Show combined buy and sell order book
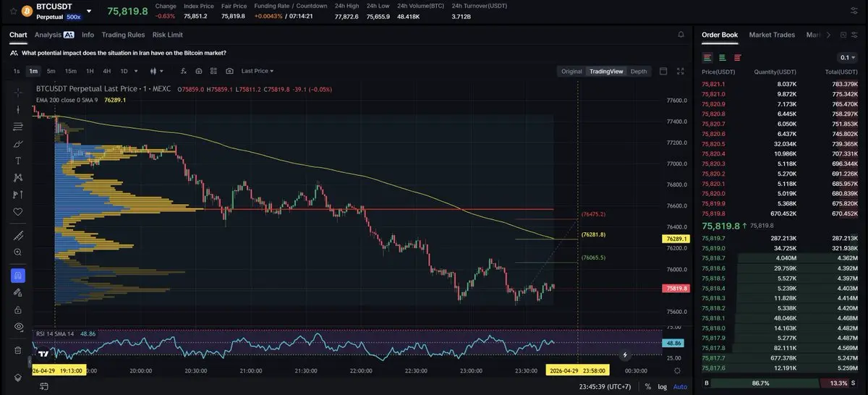Viewport: 868px width, 395px height. (707, 57)
